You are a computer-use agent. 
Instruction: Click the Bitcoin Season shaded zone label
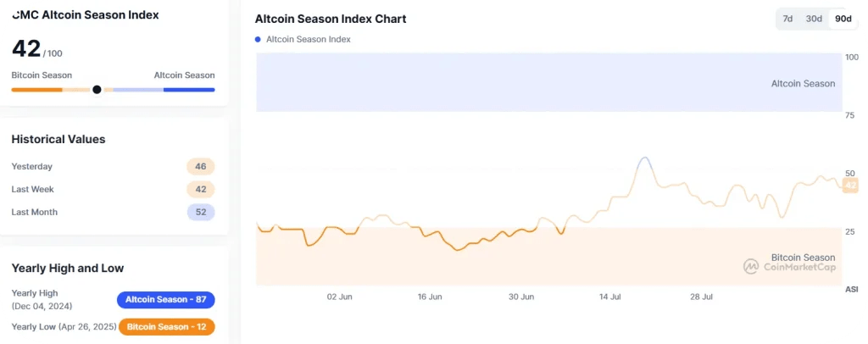tap(803, 257)
